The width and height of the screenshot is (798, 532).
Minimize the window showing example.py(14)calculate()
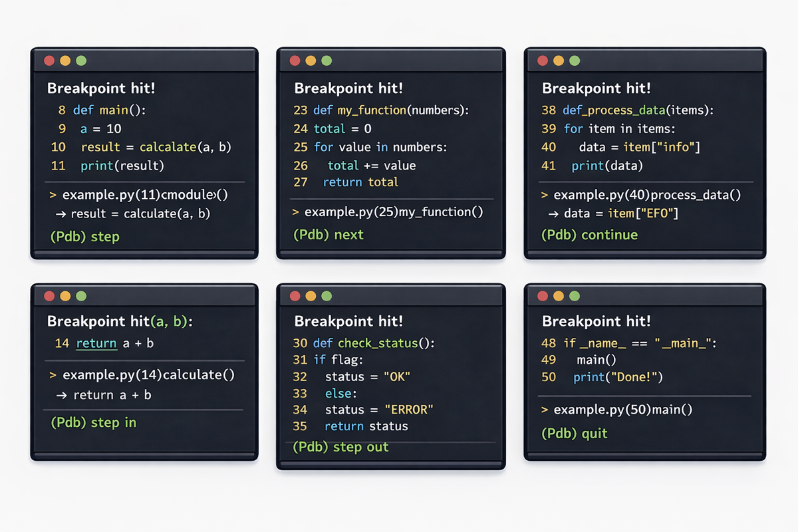tap(65, 296)
